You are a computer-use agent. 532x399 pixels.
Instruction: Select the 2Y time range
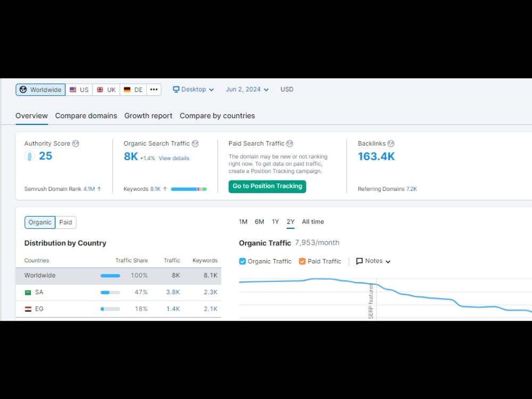pyautogui.click(x=290, y=221)
